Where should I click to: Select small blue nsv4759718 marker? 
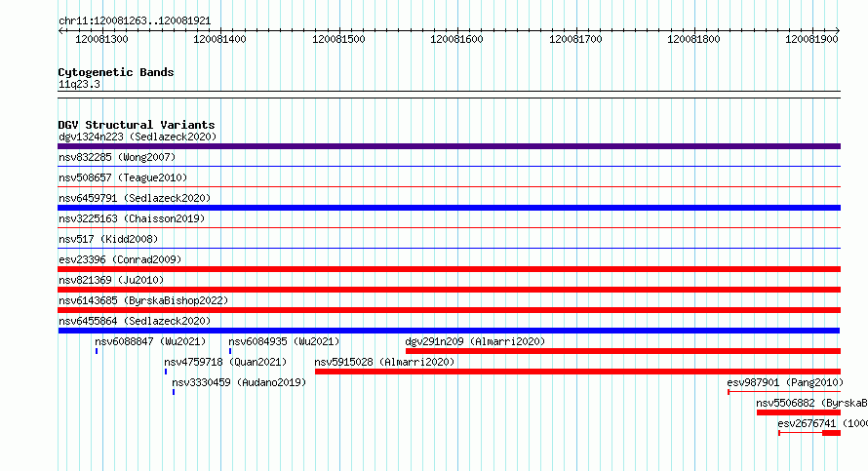[x=166, y=372]
